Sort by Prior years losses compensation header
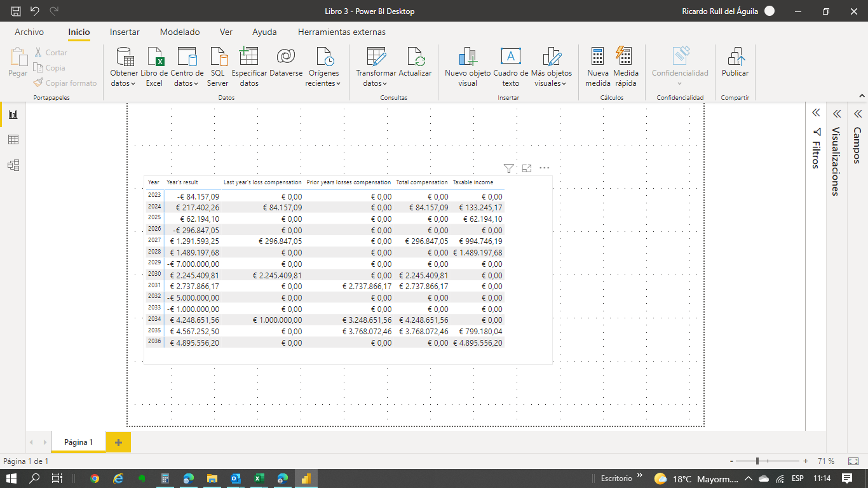868x488 pixels. click(349, 182)
